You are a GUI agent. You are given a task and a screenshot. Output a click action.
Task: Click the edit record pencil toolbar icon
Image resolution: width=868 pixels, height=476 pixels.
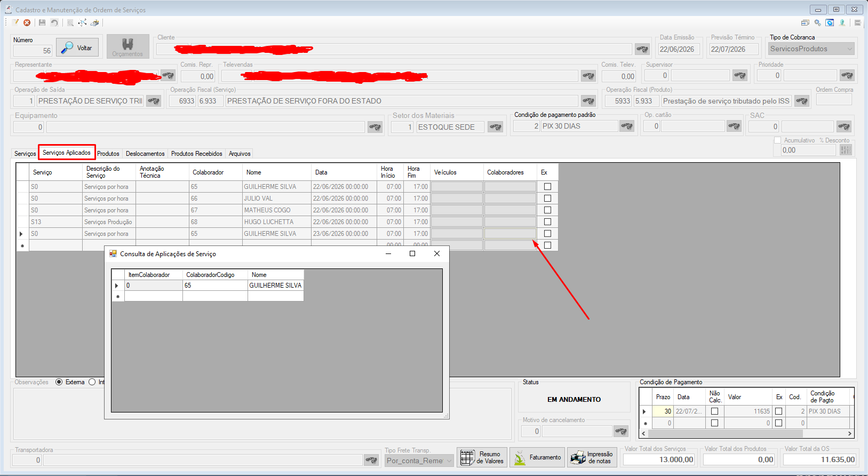tap(16, 22)
